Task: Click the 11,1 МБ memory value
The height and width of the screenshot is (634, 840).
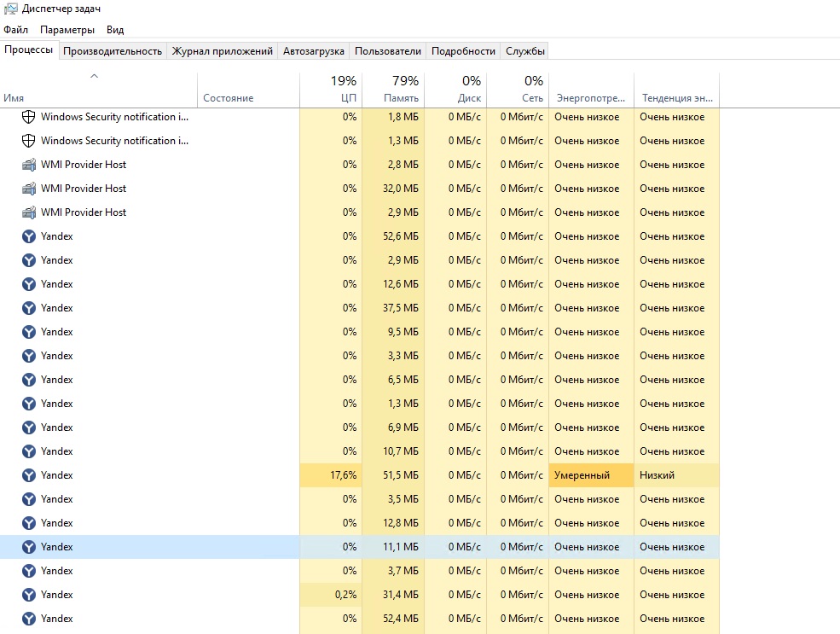Action: (x=401, y=547)
